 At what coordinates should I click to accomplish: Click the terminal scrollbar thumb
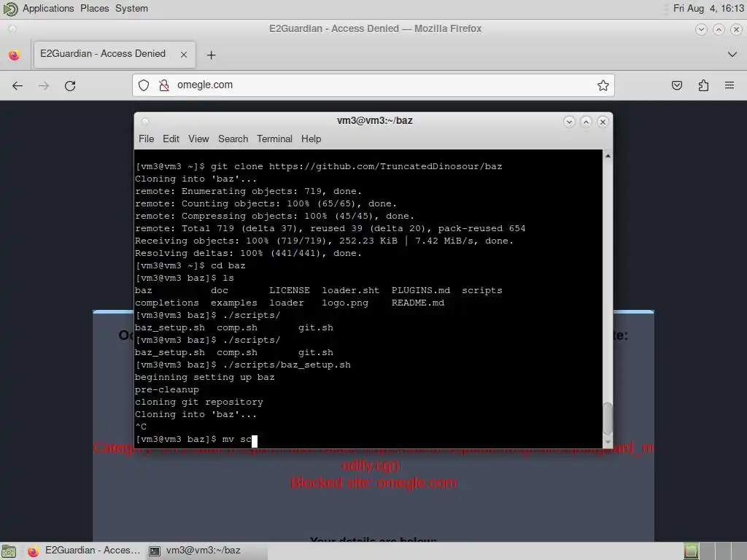tap(608, 419)
